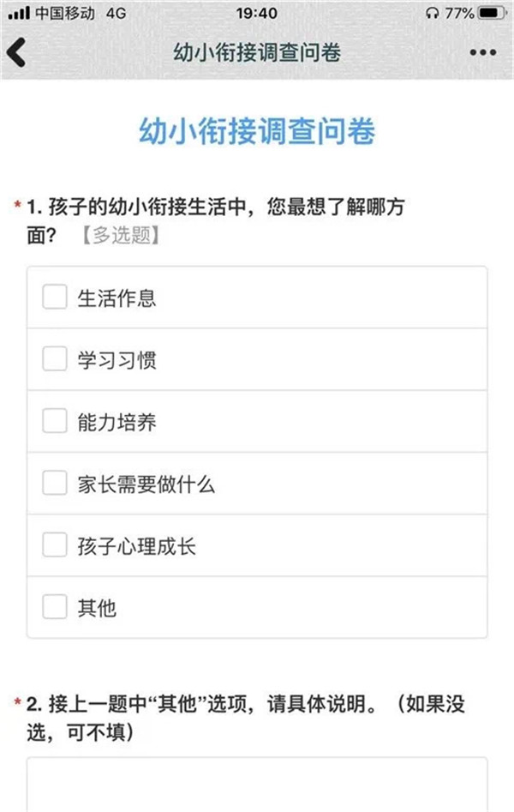Select the 生活作息 option label

point(117,298)
